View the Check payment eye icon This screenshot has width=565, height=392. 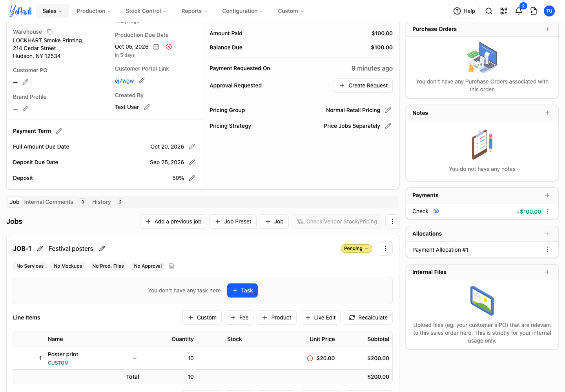tap(436, 211)
